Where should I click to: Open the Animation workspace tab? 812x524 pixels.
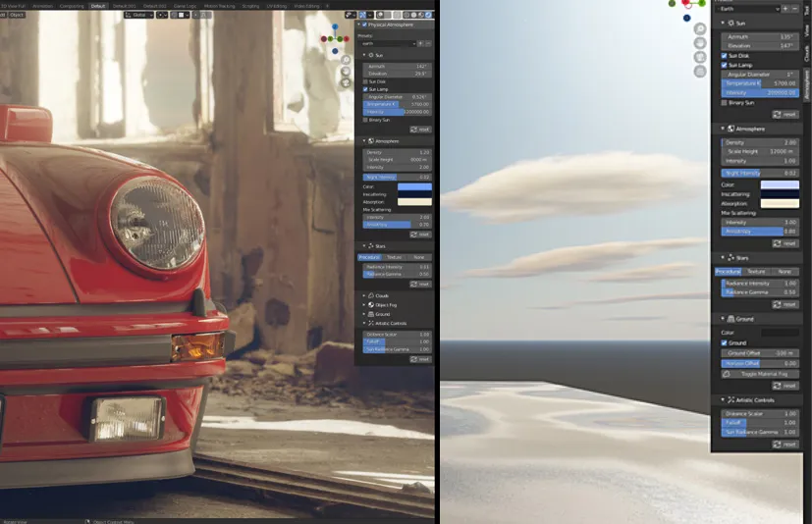click(42, 6)
